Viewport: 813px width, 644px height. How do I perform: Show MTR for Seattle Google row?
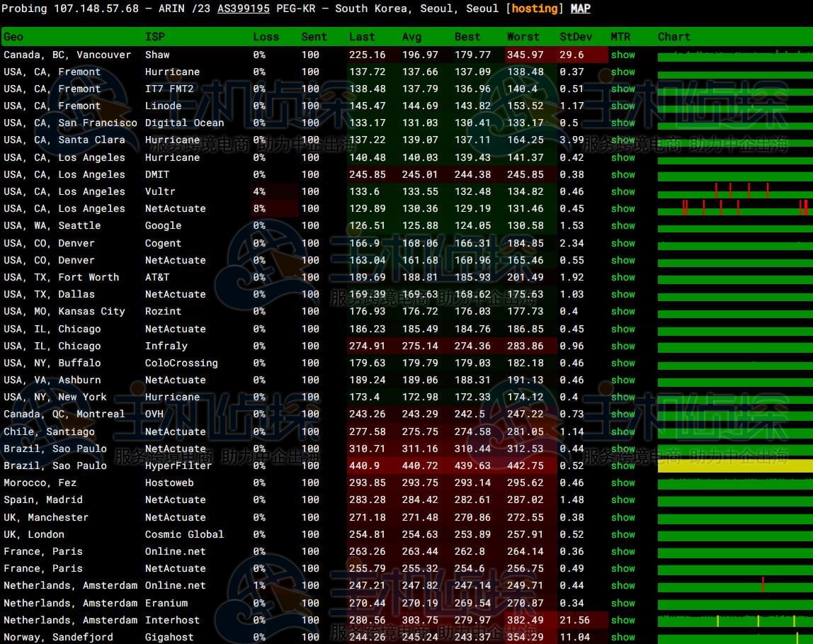tap(622, 225)
